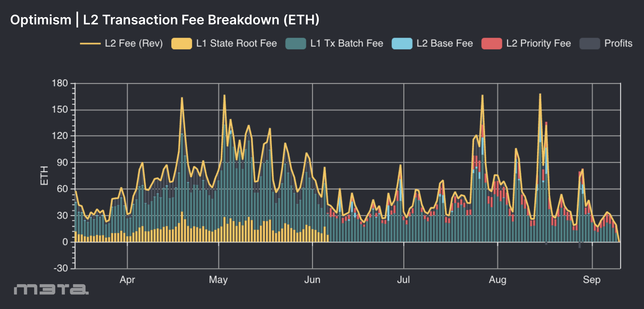Toggle the L2 Priority Fee legend text
Image resolution: width=644 pixels, height=309 pixels.
tap(538, 44)
